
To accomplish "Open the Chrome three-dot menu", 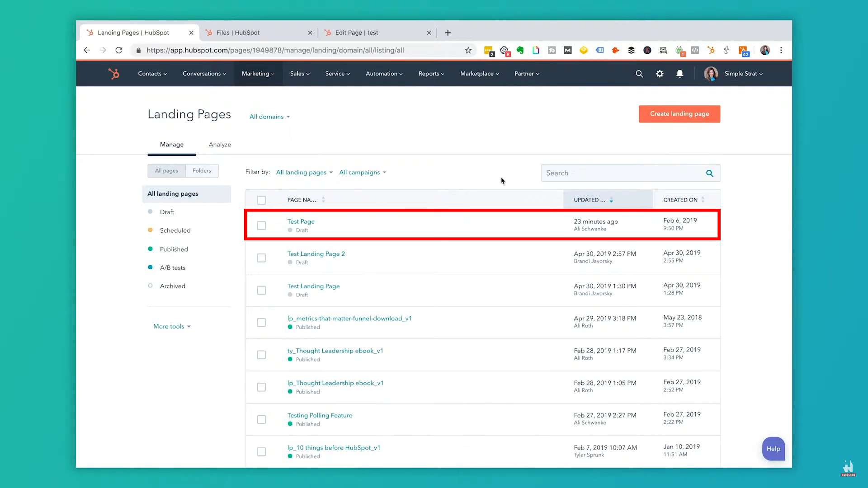I will click(x=781, y=50).
